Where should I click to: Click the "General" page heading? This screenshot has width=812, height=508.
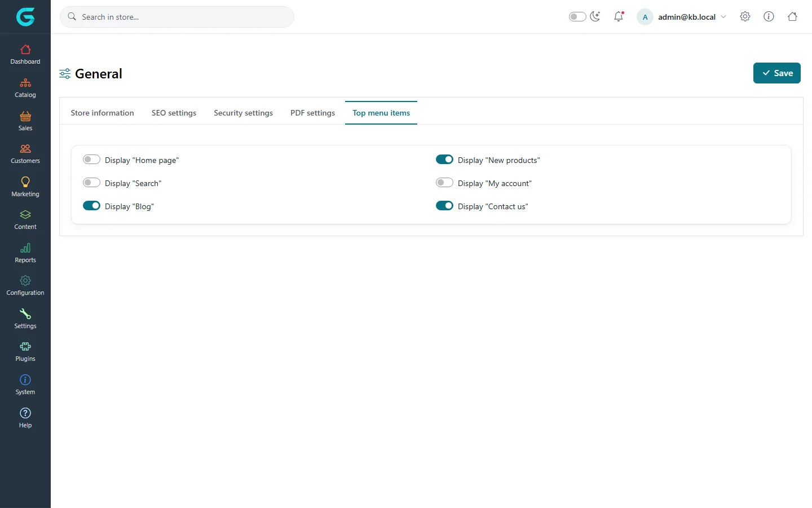(99, 74)
